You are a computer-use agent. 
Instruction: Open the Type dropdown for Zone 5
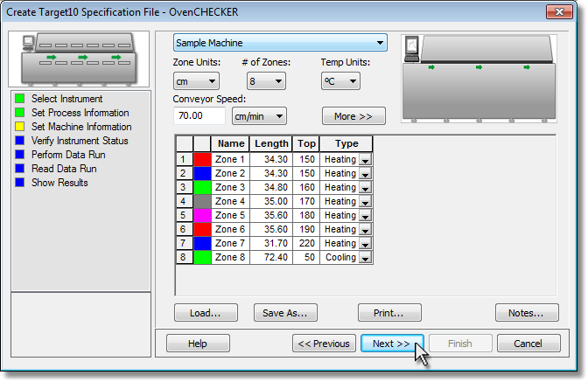tap(365, 216)
